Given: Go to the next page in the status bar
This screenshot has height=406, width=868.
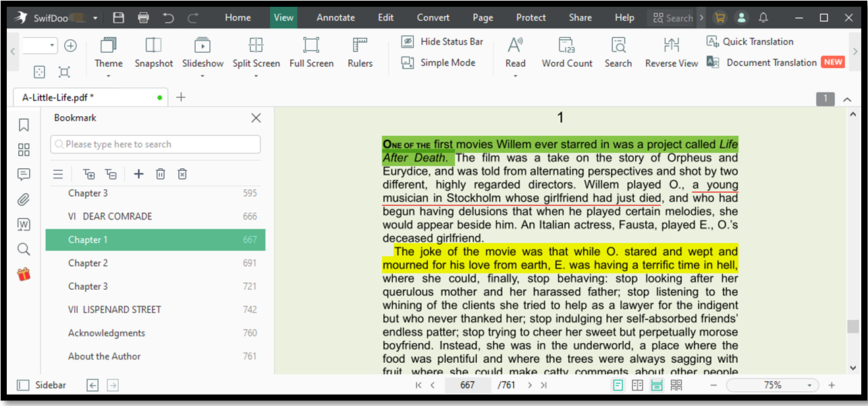Looking at the screenshot, I should 530,385.
